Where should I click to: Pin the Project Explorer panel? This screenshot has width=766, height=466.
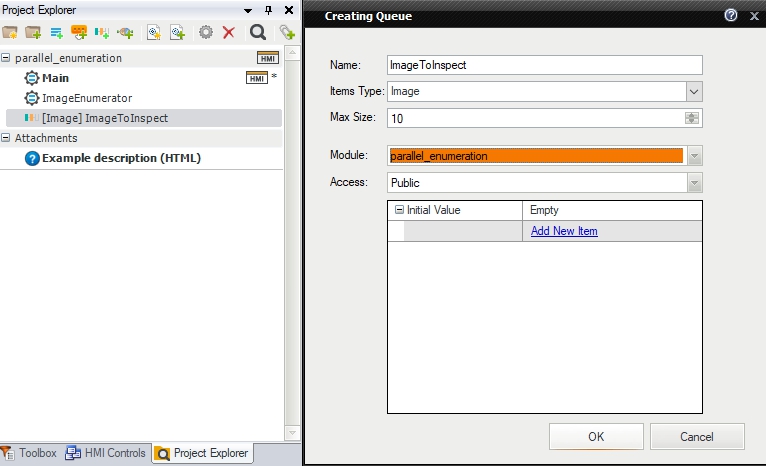click(x=268, y=10)
